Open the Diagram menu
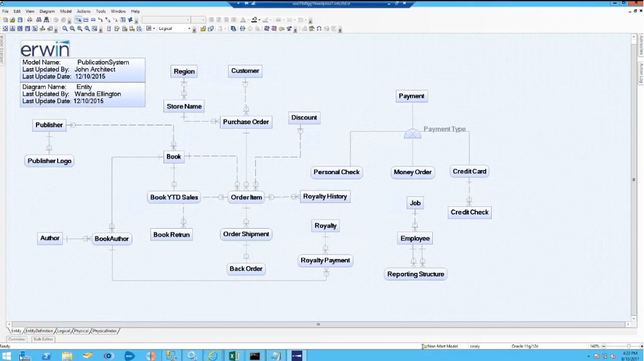Image resolution: width=644 pixels, height=361 pixels. point(47,11)
